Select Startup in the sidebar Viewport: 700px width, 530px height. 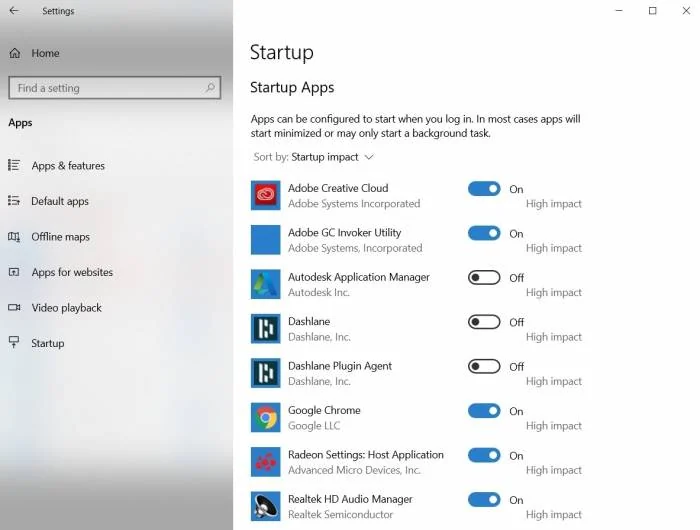pyautogui.click(x=48, y=343)
